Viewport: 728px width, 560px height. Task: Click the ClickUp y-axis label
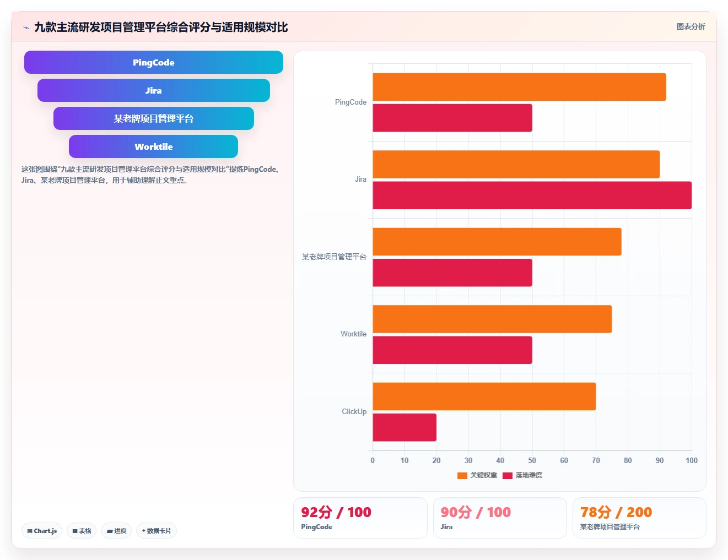(354, 411)
